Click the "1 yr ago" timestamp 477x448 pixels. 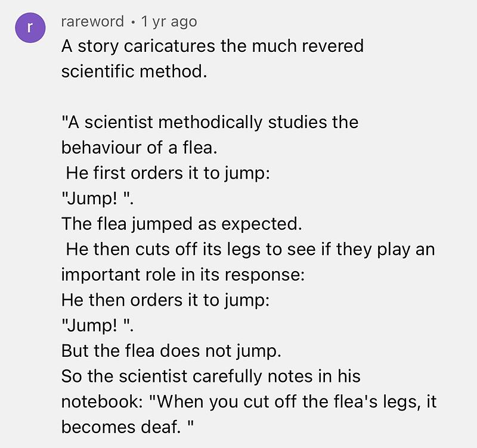(169, 22)
